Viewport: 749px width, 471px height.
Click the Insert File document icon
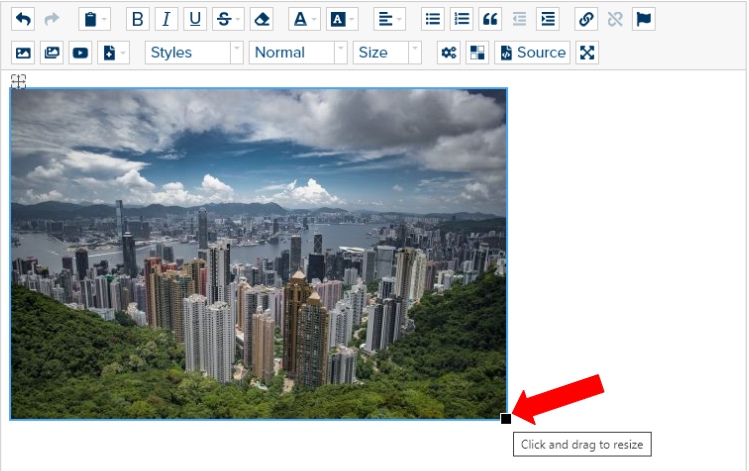[108, 53]
